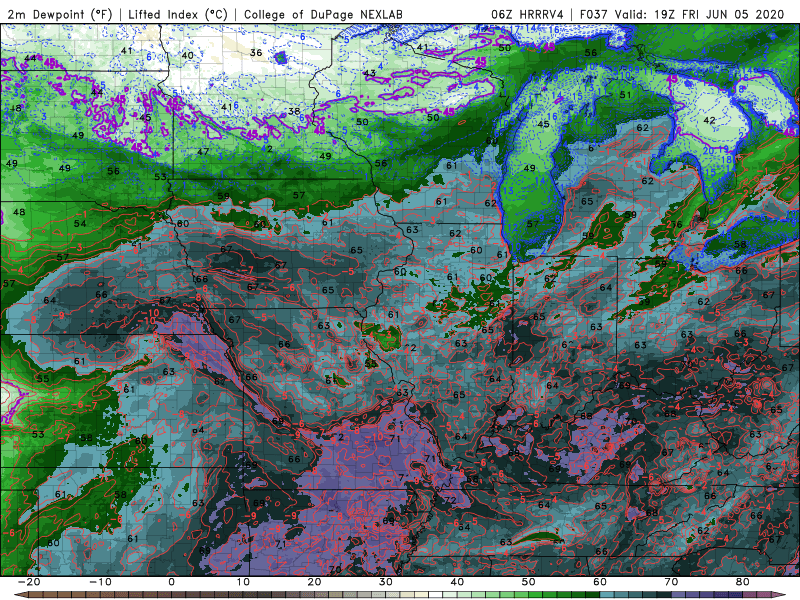Image resolution: width=800 pixels, height=600 pixels.
Task: Click the 80 label on the color scale
Action: (x=743, y=582)
